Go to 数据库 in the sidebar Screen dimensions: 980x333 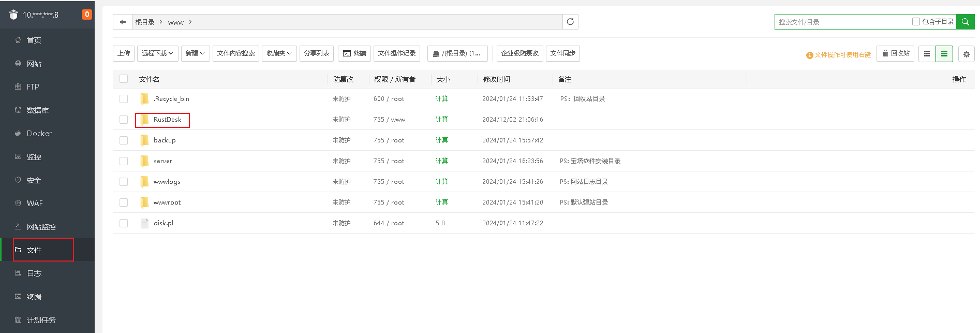[38, 110]
